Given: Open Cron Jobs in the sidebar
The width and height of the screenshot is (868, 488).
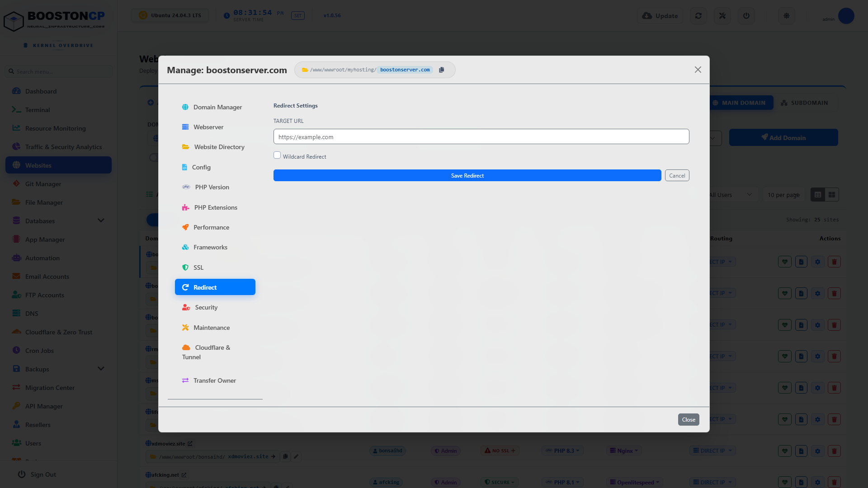Looking at the screenshot, I should point(58,351).
